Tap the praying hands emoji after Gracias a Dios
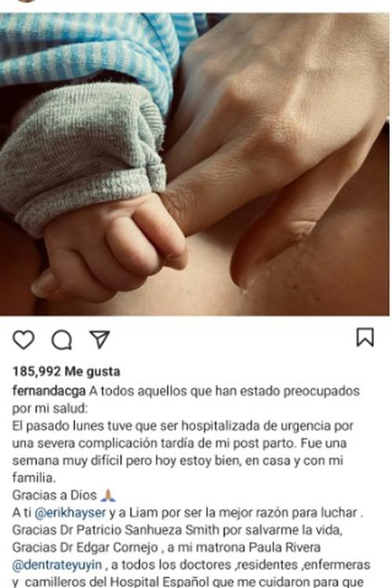This screenshot has height=588, width=392. [x=108, y=495]
